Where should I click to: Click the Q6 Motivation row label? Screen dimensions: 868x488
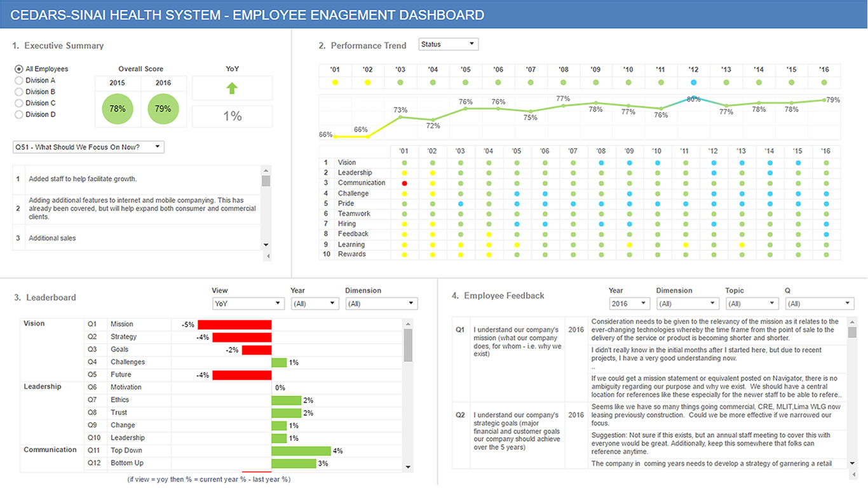(126, 387)
